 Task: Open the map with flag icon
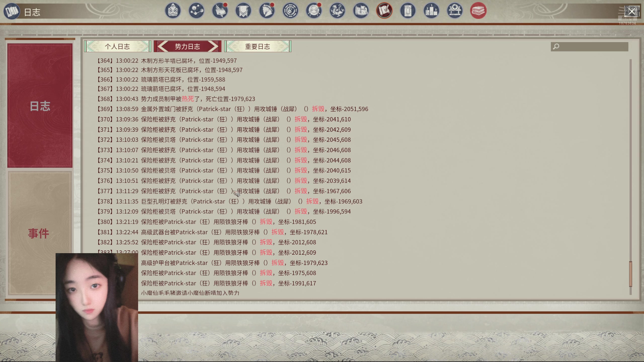click(x=361, y=11)
